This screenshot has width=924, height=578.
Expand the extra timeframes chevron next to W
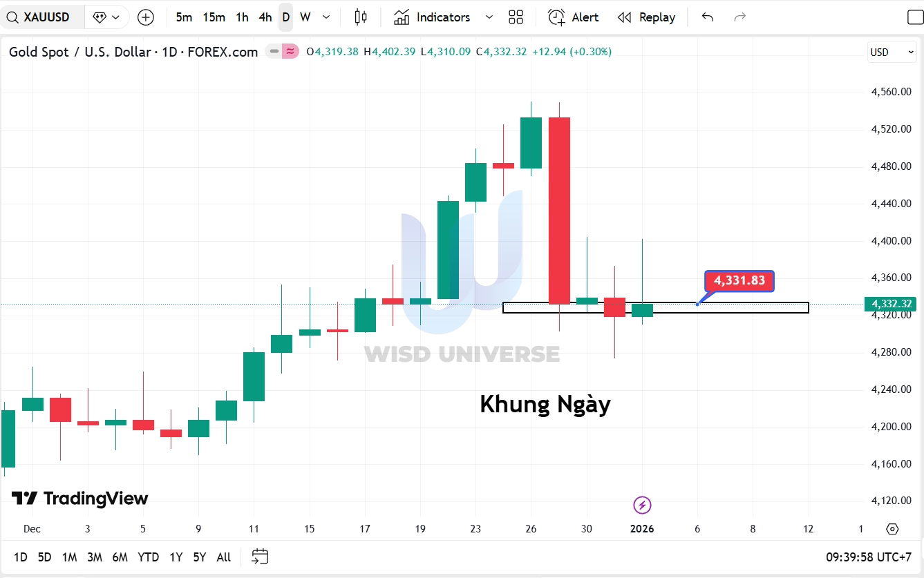coord(325,17)
